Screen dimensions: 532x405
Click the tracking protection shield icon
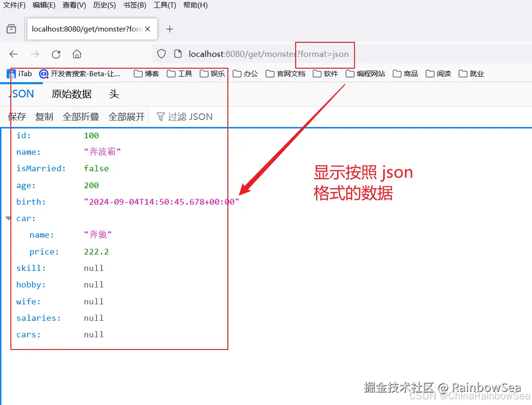161,54
